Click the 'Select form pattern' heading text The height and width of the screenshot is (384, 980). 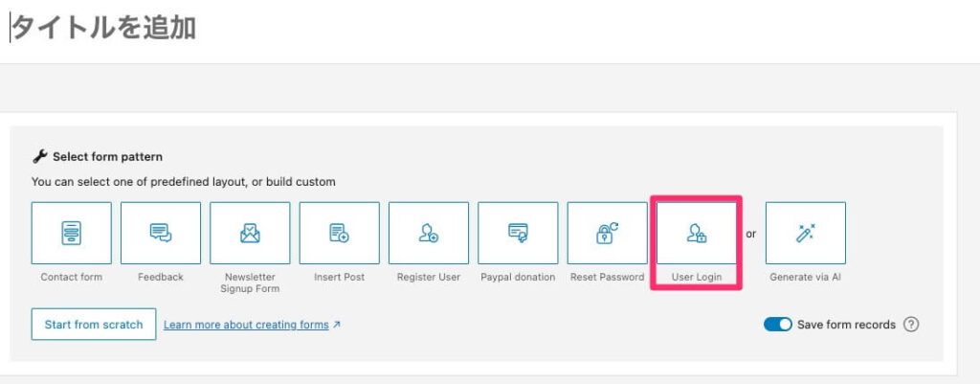point(107,156)
